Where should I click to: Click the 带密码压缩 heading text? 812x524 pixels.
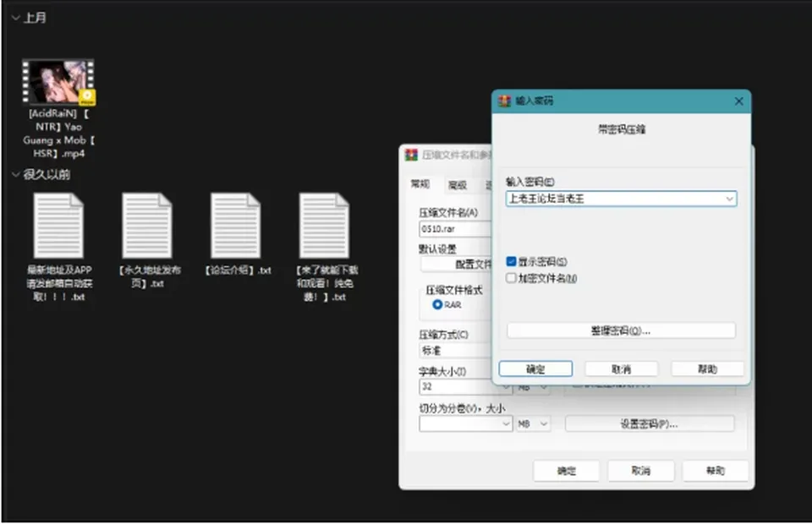tap(622, 129)
